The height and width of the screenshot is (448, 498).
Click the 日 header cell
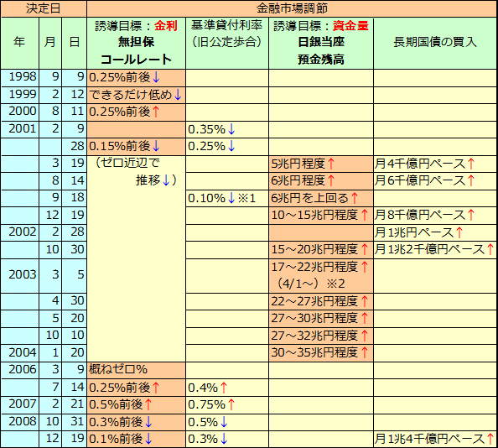click(74, 43)
